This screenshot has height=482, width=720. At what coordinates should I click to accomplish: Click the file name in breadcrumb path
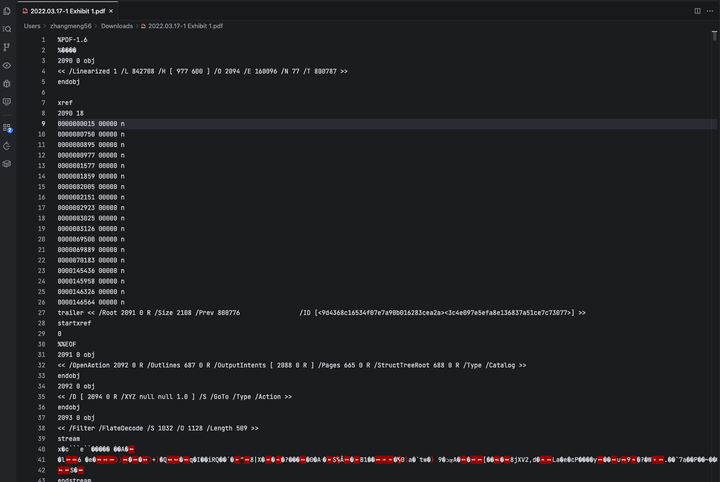point(183,26)
